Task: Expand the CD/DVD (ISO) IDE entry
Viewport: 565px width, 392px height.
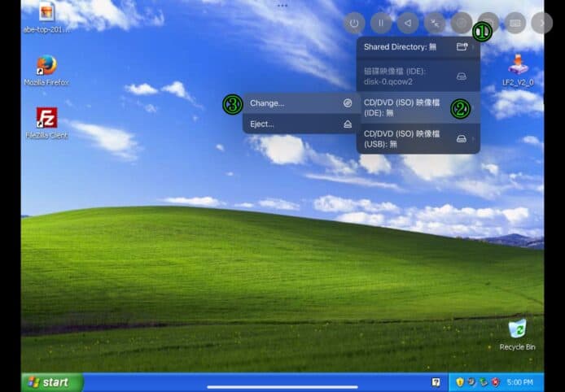Action: [418, 107]
